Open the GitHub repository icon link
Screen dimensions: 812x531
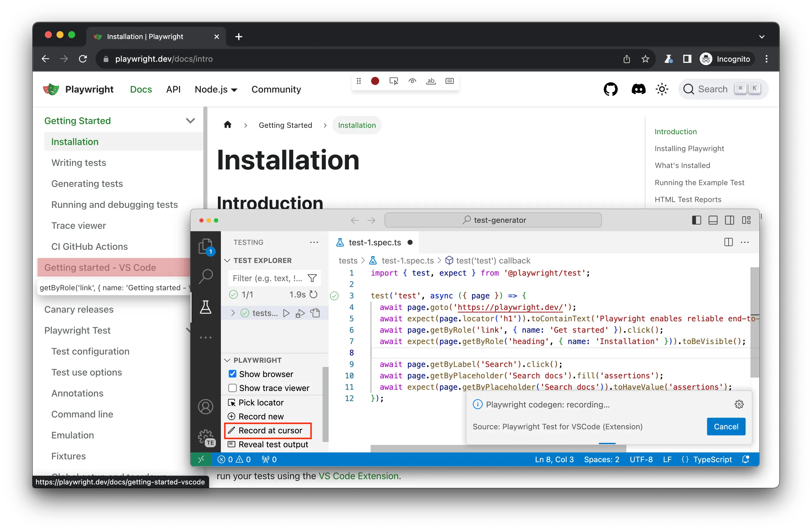coord(610,89)
